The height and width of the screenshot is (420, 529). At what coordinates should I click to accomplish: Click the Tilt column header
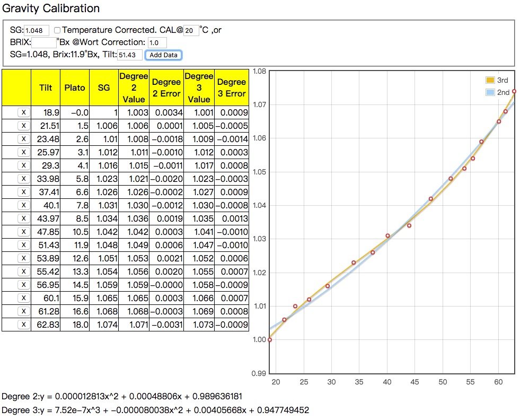click(x=46, y=88)
